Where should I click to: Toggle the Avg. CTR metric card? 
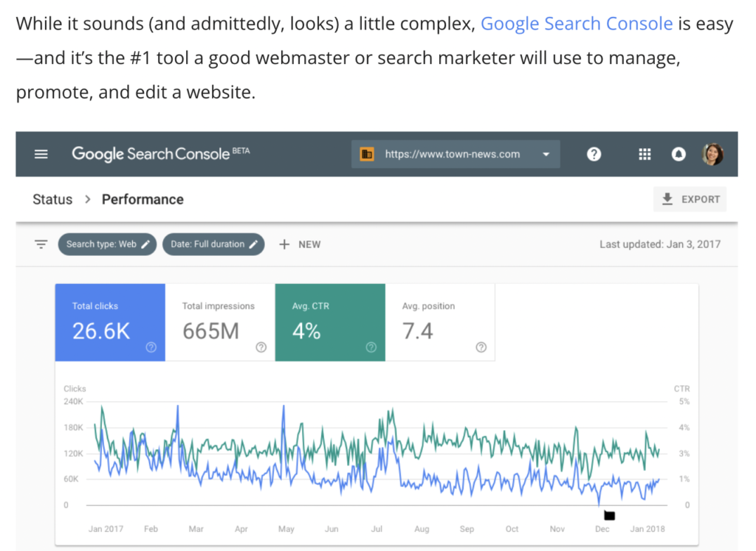(x=330, y=322)
